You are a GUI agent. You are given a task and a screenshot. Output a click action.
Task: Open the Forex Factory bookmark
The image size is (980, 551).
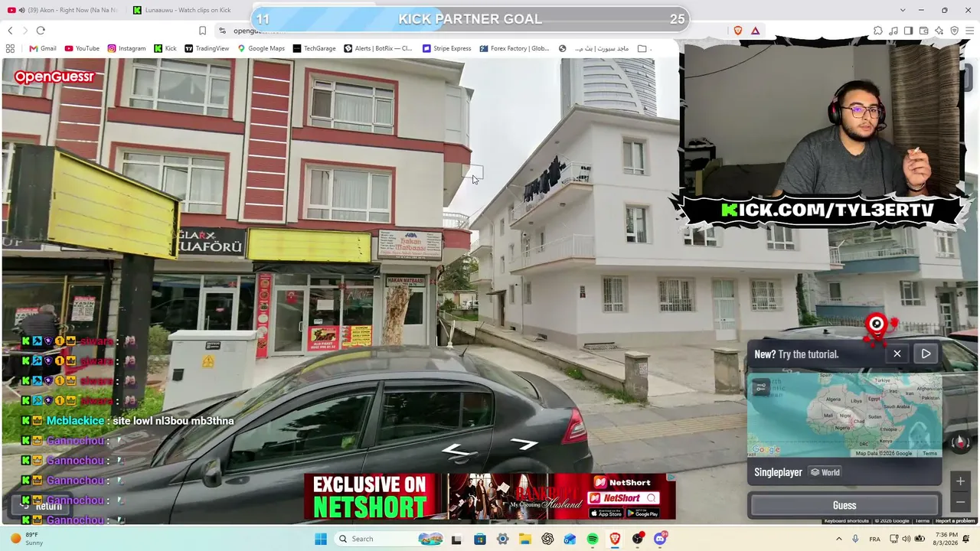coord(514,48)
